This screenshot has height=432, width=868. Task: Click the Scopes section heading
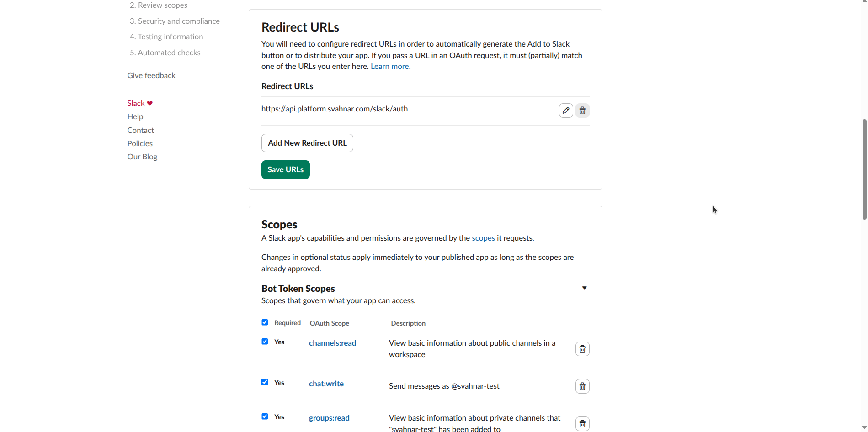pyautogui.click(x=279, y=225)
